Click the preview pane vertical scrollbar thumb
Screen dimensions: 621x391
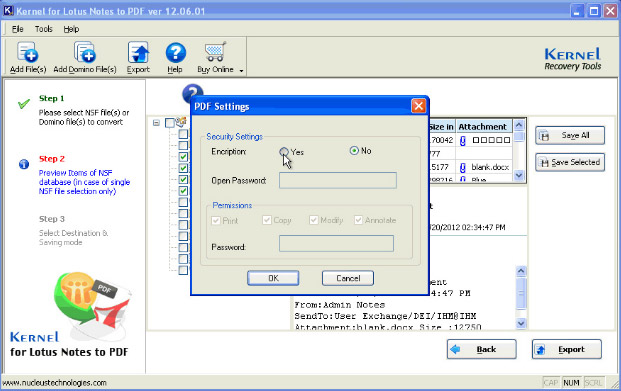coord(521,294)
